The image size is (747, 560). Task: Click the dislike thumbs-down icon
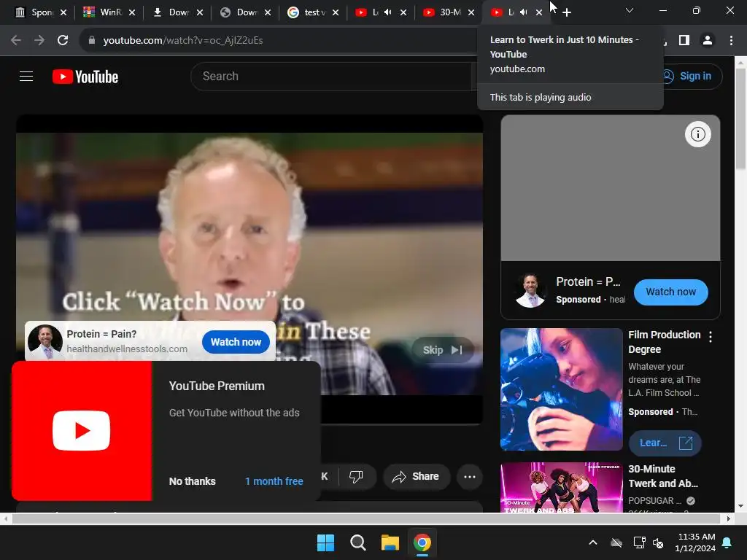[356, 476]
